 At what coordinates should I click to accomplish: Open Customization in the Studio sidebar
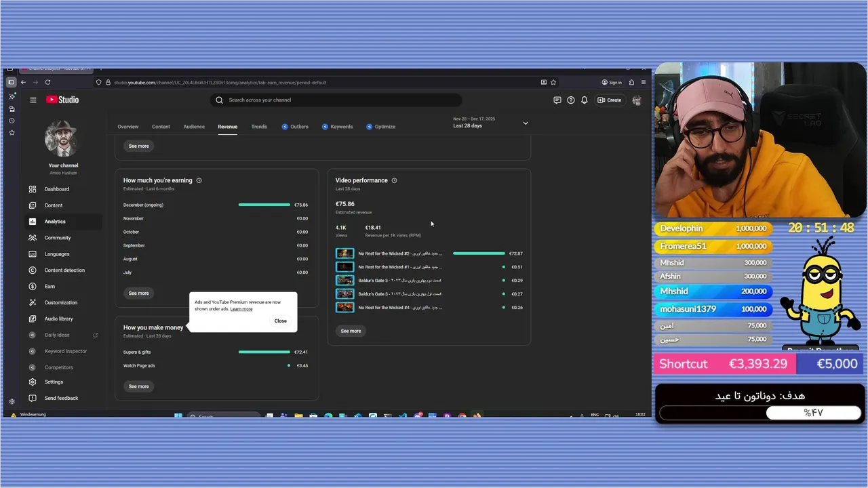(62, 302)
